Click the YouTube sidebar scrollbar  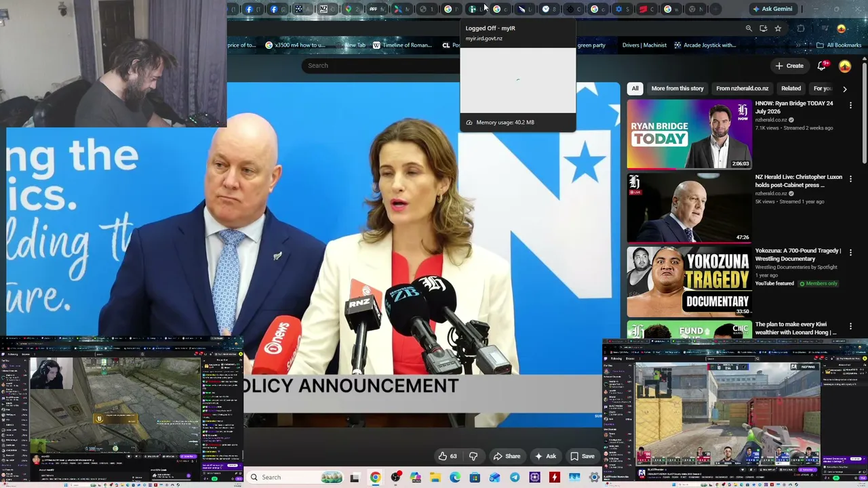(864, 112)
